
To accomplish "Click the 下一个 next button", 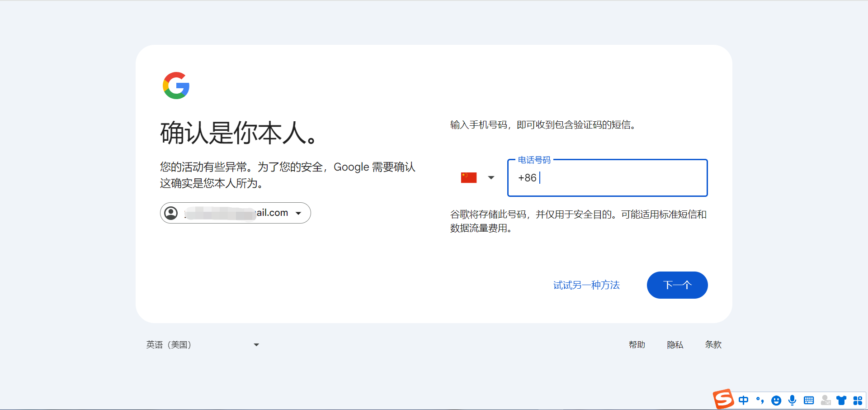I will (x=677, y=285).
